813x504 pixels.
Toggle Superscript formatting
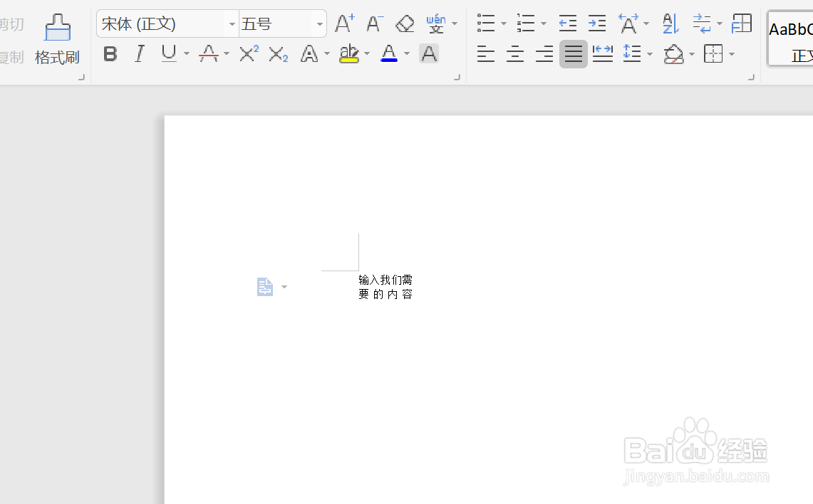(249, 54)
